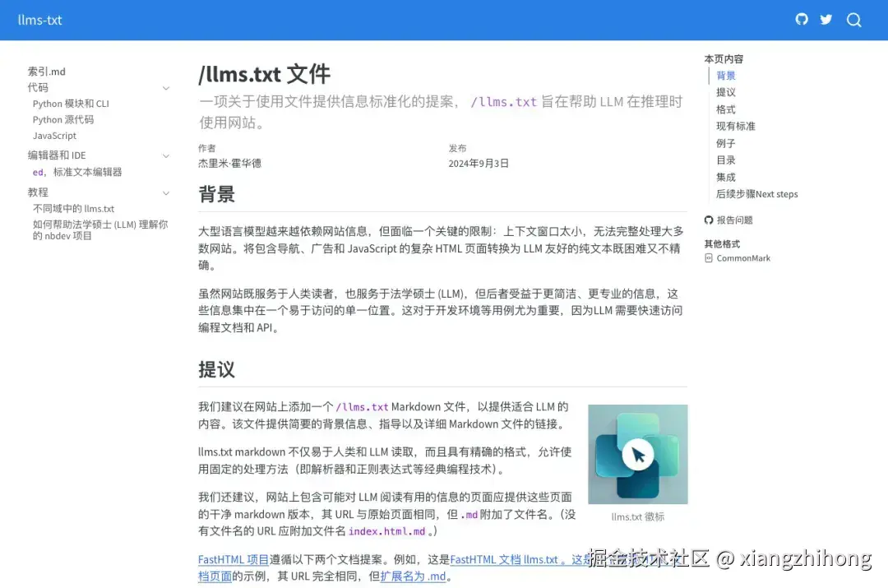
Task: Click the 提议 section heading
Action: 216,369
